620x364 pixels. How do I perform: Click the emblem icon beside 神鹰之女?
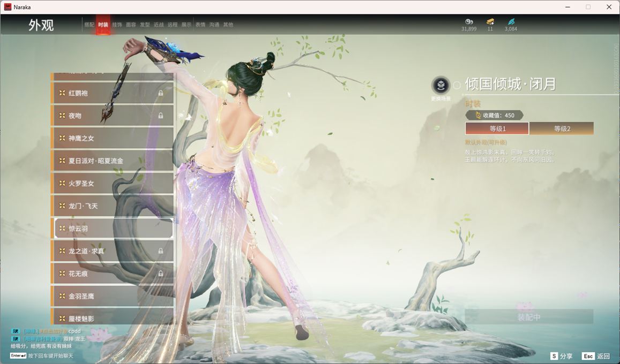coord(62,138)
